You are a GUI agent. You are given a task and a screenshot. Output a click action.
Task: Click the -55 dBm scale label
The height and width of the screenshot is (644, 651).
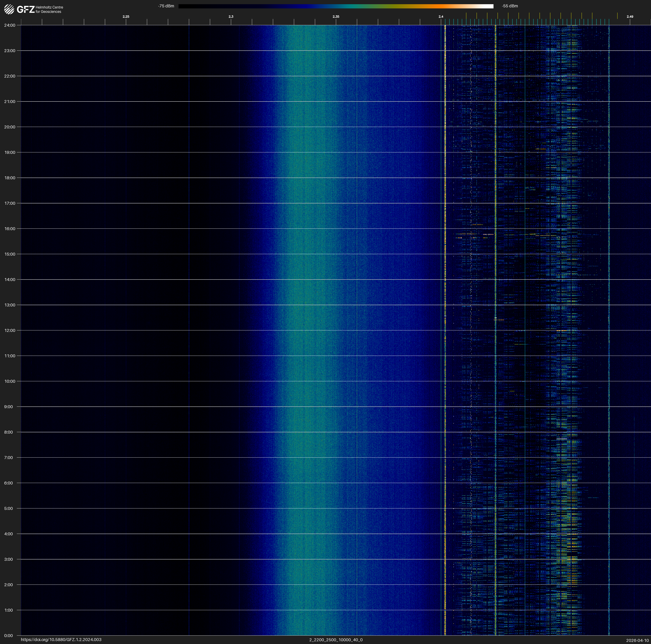510,6
